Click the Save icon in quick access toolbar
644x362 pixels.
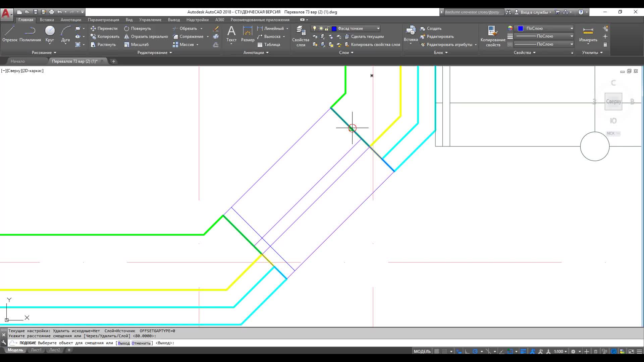35,12
